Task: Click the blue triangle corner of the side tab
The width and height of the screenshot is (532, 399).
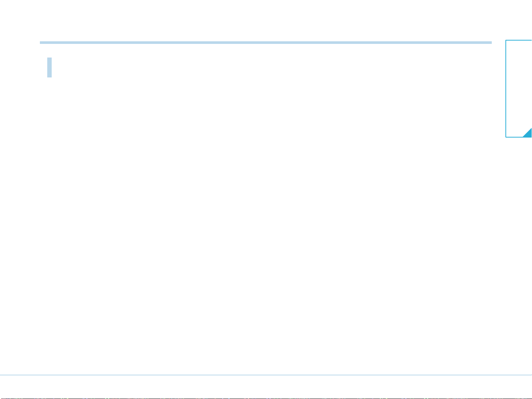Action: [529, 134]
